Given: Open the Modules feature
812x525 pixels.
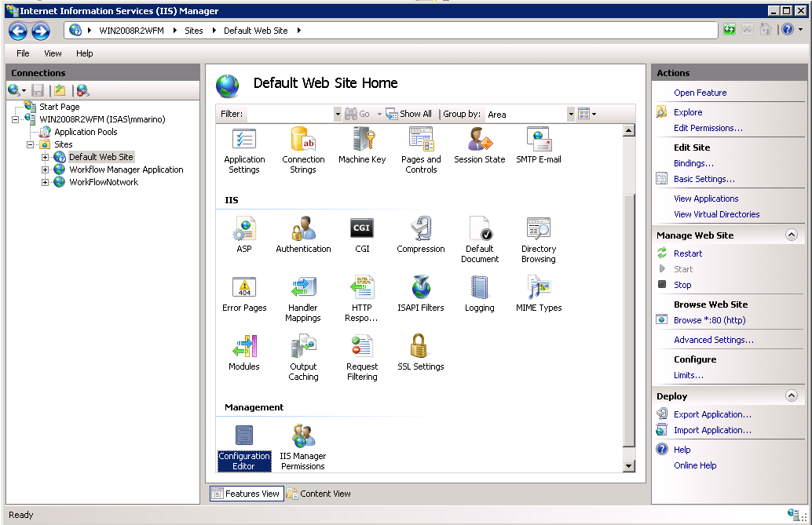Looking at the screenshot, I should pos(244,352).
